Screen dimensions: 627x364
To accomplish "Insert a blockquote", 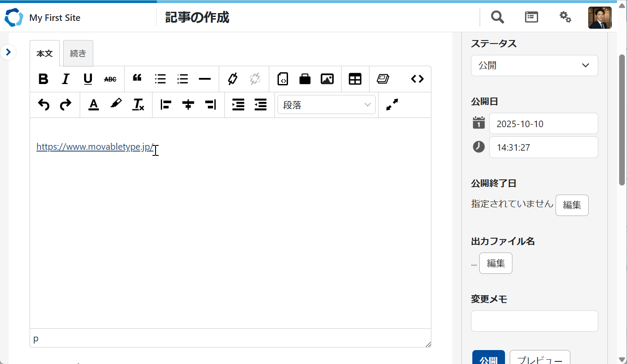I will pos(137,79).
